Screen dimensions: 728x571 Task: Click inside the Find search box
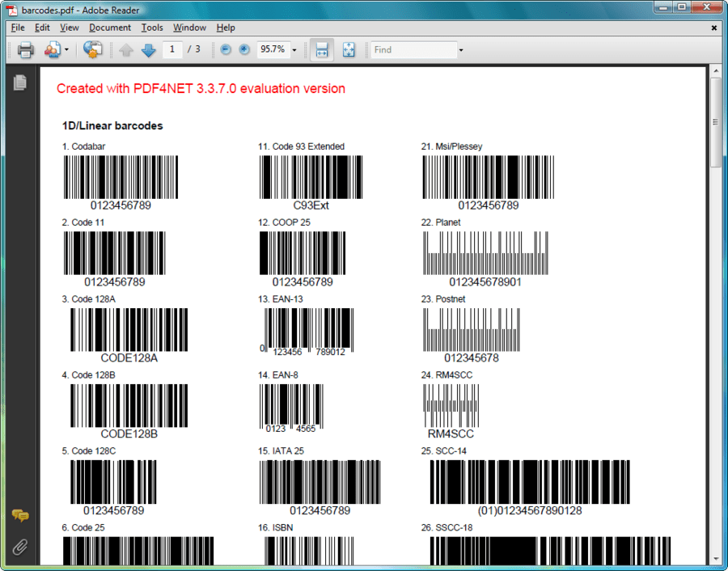click(413, 50)
